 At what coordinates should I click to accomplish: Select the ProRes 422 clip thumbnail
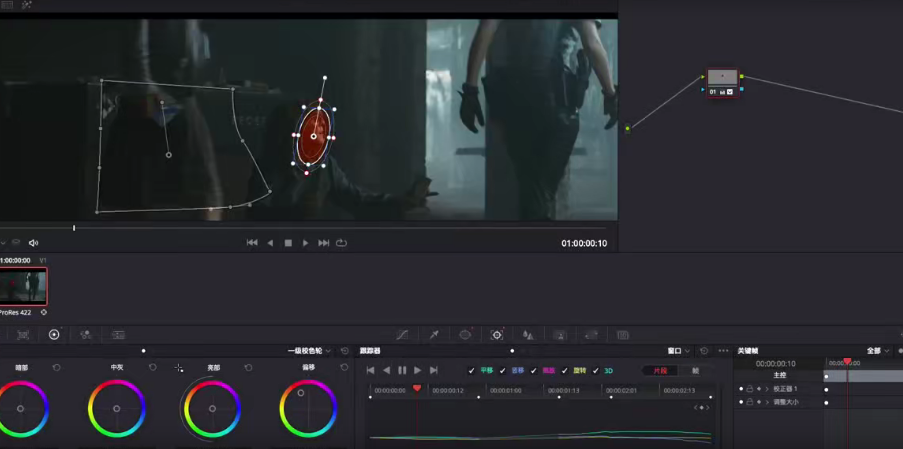24,286
